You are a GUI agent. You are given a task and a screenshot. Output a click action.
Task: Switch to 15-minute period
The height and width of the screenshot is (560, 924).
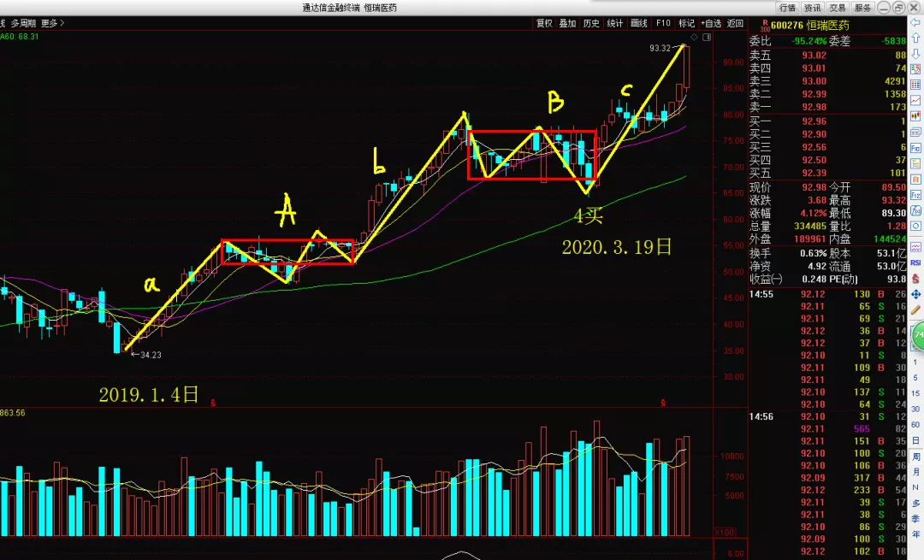[x=915, y=393]
